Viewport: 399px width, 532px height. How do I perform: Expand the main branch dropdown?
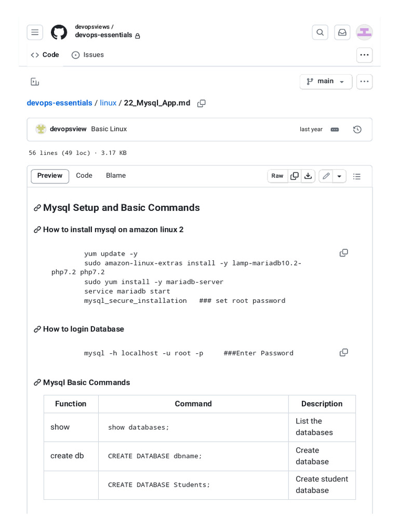tap(326, 82)
